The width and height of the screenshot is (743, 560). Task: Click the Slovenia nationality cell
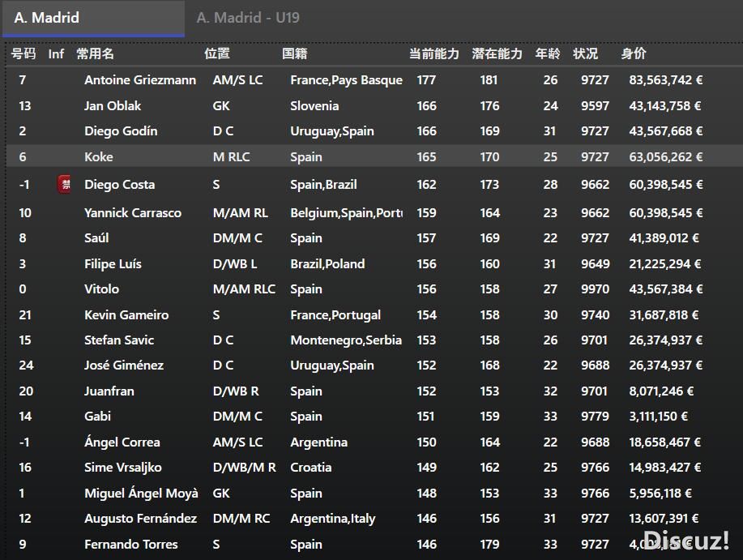(x=314, y=105)
